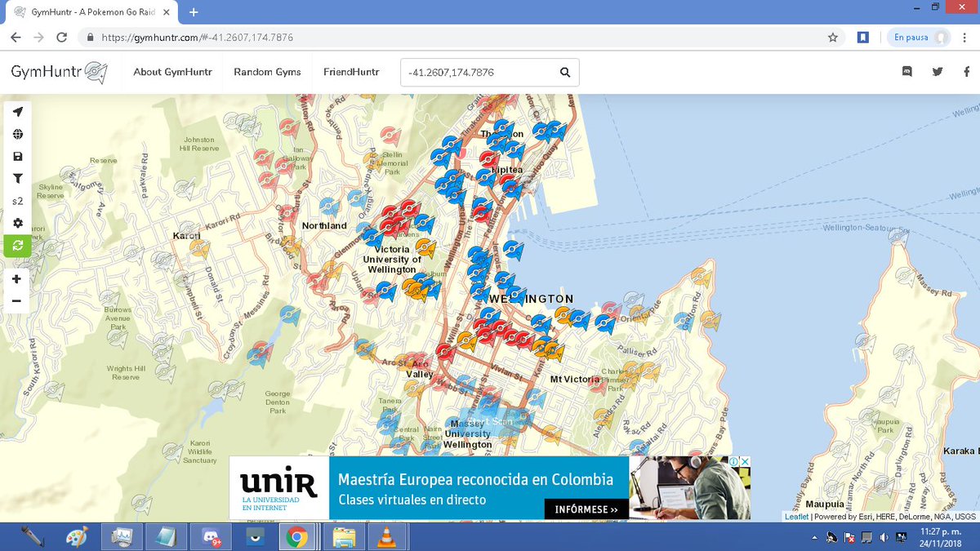Zoom in the map with plus button
This screenshot has width=980, height=551.
tap(16, 279)
